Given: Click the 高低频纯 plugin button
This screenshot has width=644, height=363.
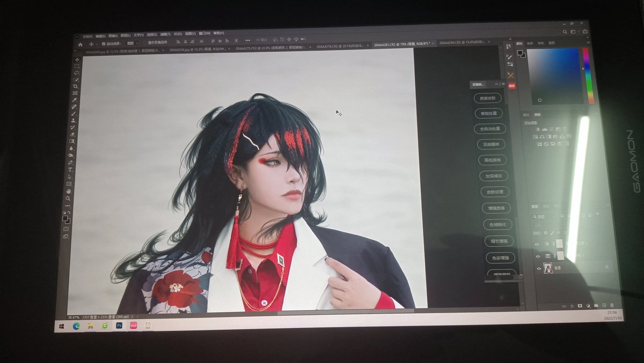Looking at the screenshot, I should 492,160.
